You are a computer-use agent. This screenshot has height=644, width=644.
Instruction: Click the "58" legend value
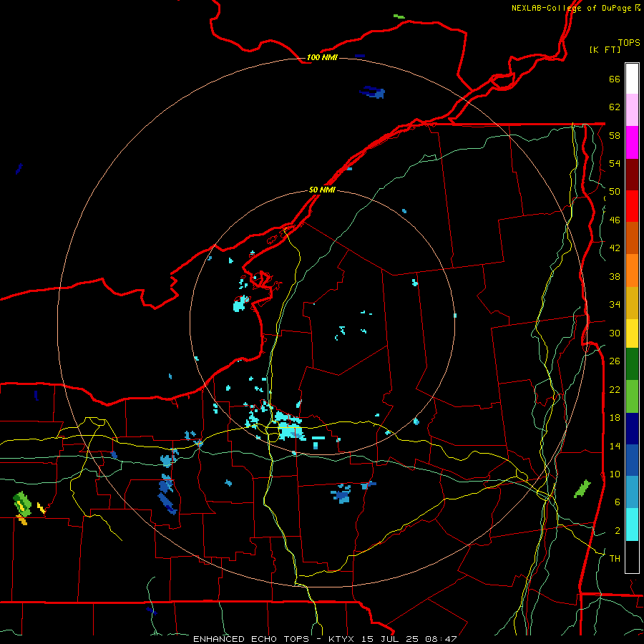point(615,135)
